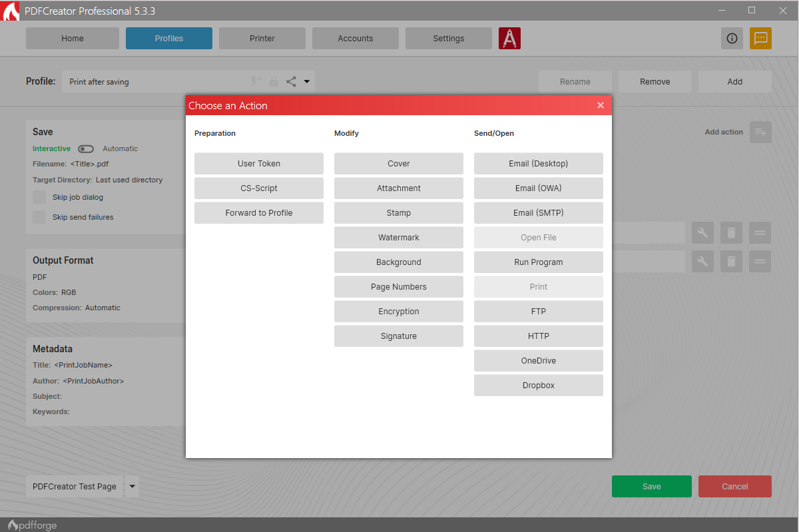799x532 pixels.
Task: Add a Watermark action
Action: (398, 237)
